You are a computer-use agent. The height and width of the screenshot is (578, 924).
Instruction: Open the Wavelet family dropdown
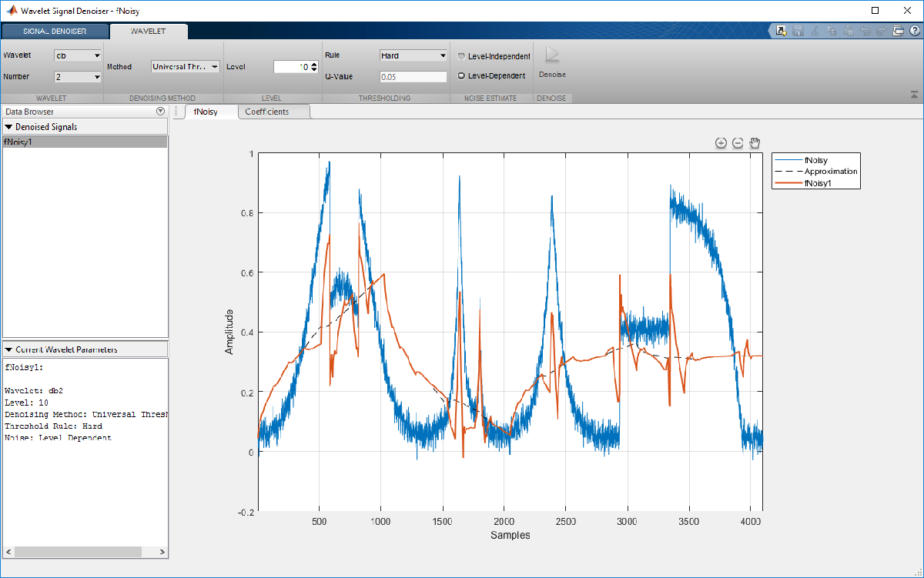(78, 55)
